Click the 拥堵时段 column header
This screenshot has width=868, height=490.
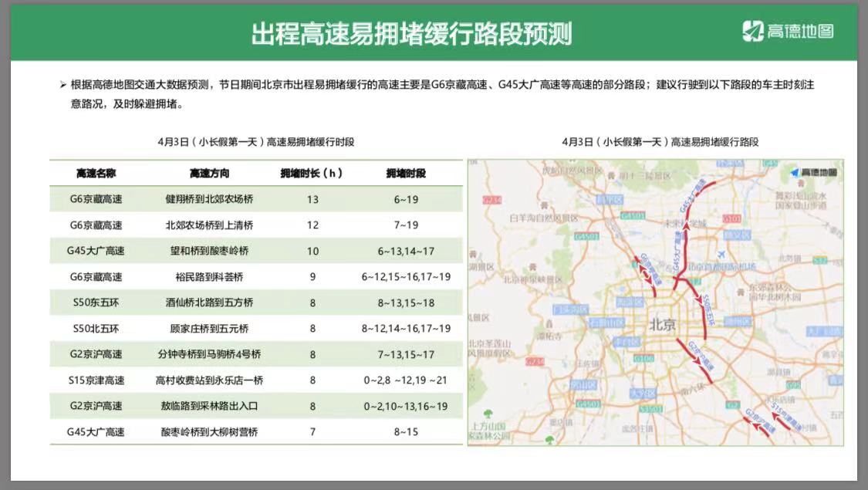[x=406, y=173]
